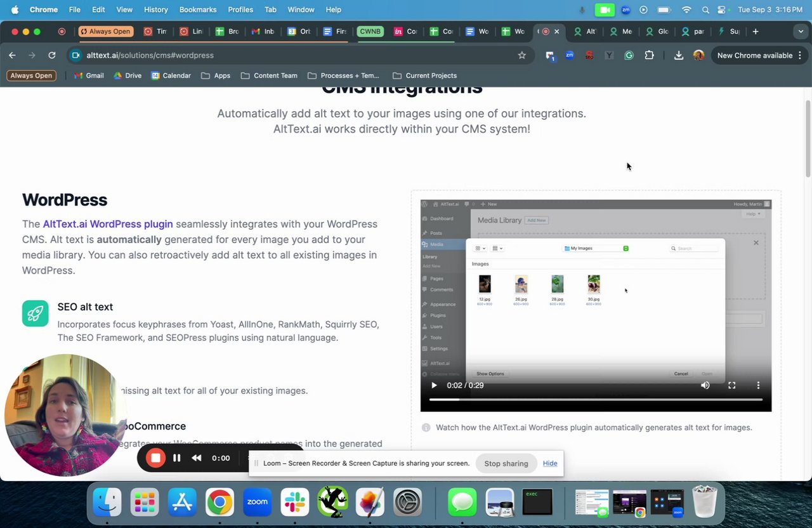The height and width of the screenshot is (528, 812).
Task: Switch to the Bro spreadsheet tab
Action: click(226, 31)
